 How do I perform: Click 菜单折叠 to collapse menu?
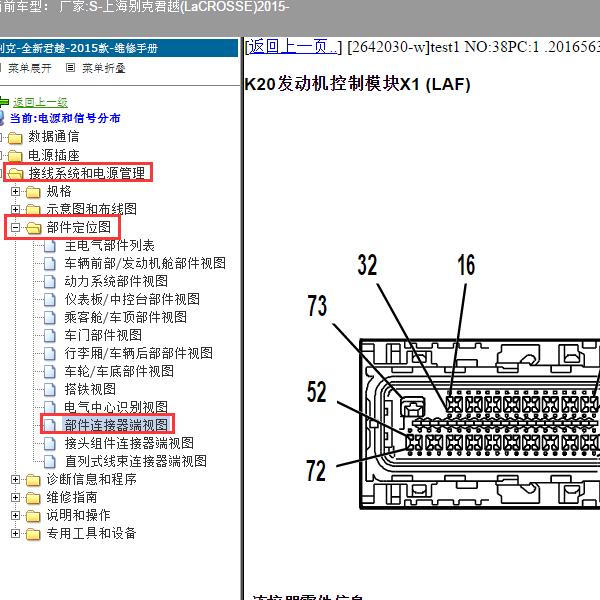pos(104,68)
